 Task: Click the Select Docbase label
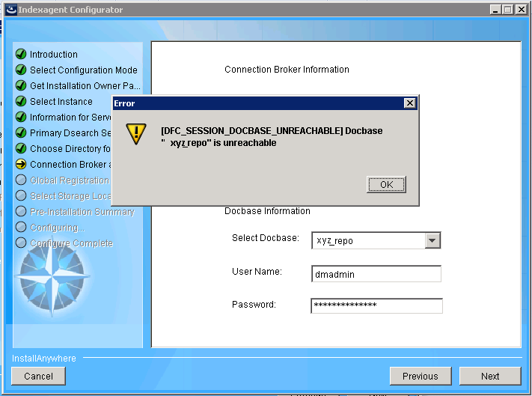pyautogui.click(x=266, y=238)
